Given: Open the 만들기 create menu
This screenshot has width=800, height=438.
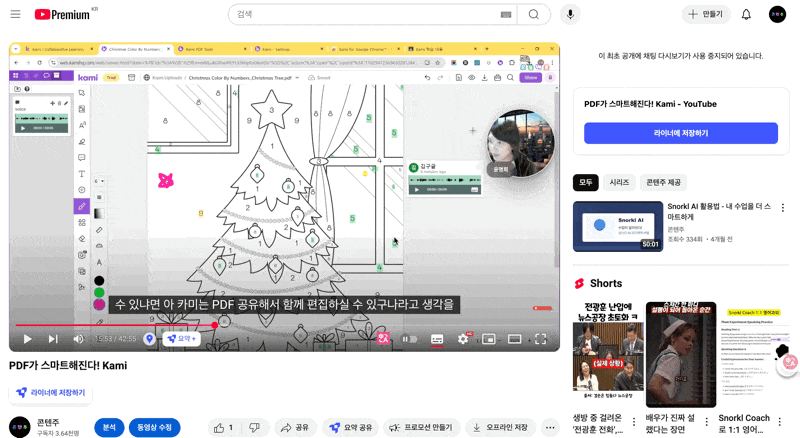Looking at the screenshot, I should pyautogui.click(x=706, y=14).
